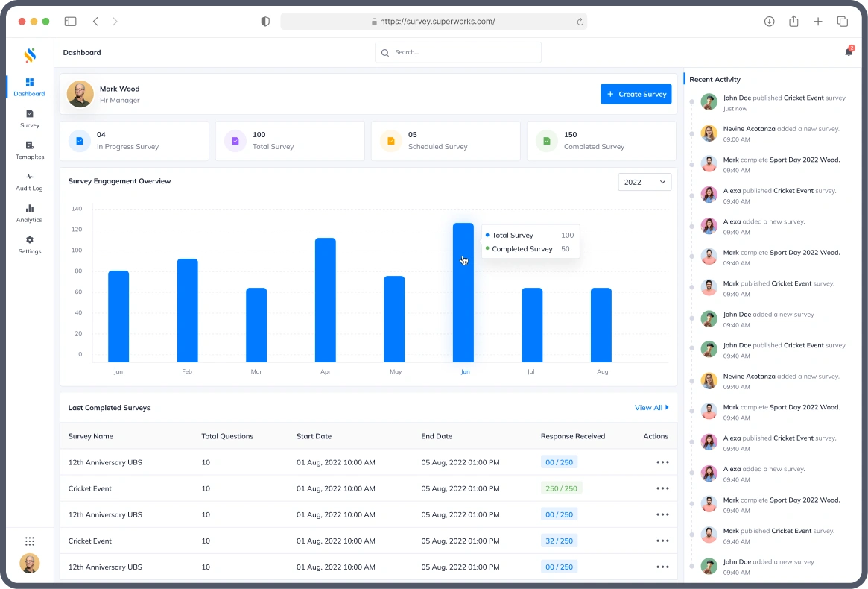Click the browser downloads icon
Image resolution: width=868 pixels, height=589 pixels.
(770, 22)
